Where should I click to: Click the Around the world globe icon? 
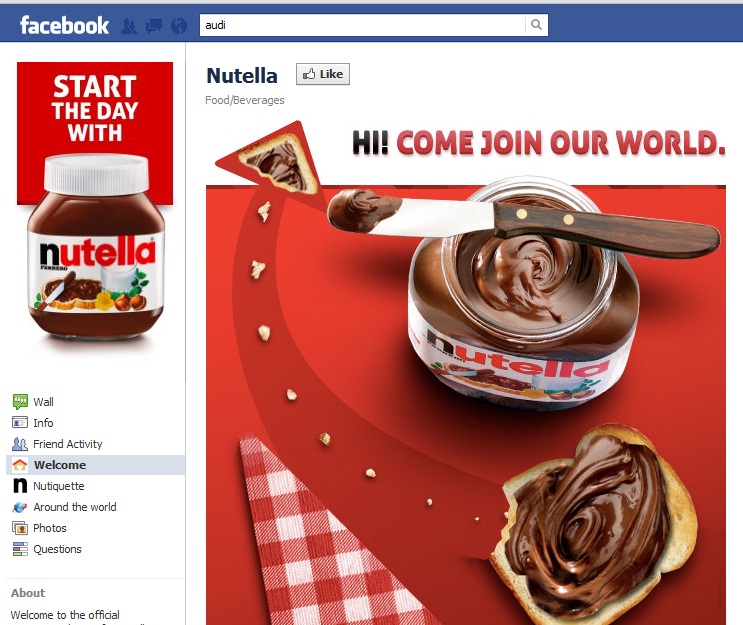pyautogui.click(x=20, y=507)
